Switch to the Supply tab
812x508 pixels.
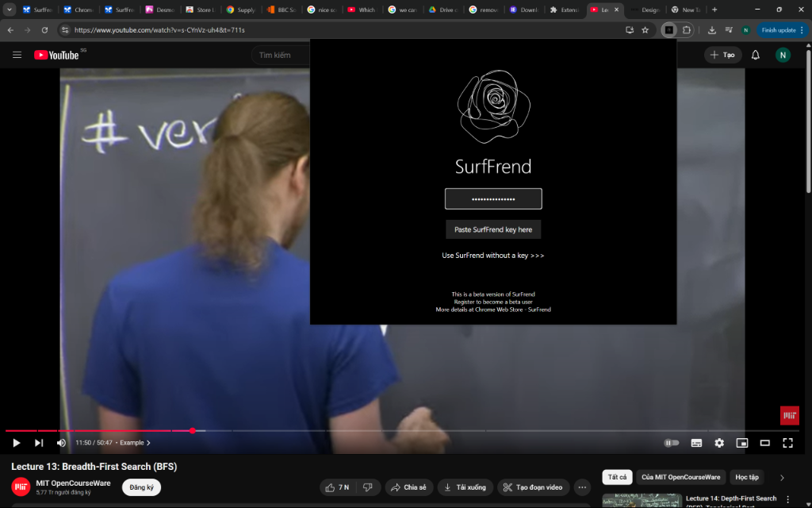242,10
